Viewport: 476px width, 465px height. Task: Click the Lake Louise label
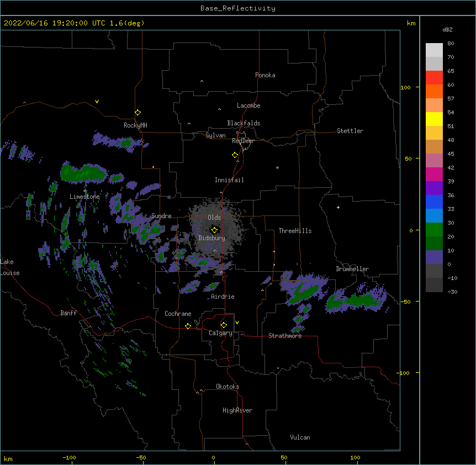(x=10, y=267)
